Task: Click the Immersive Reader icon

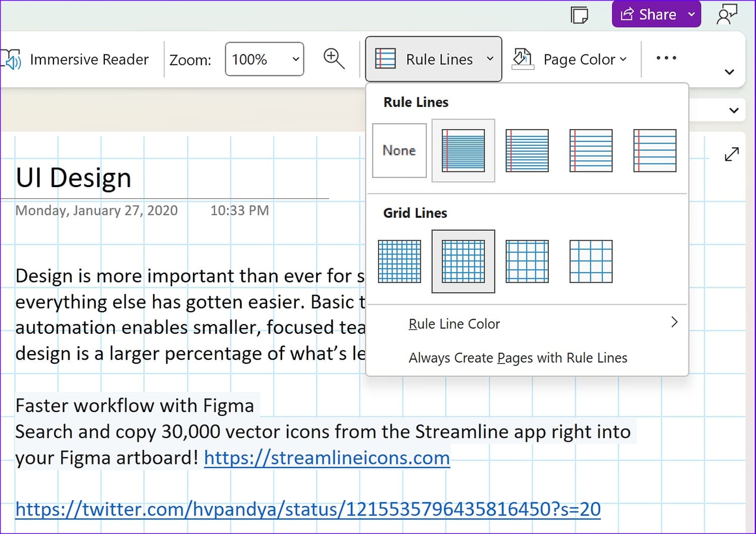Action: click(x=11, y=60)
